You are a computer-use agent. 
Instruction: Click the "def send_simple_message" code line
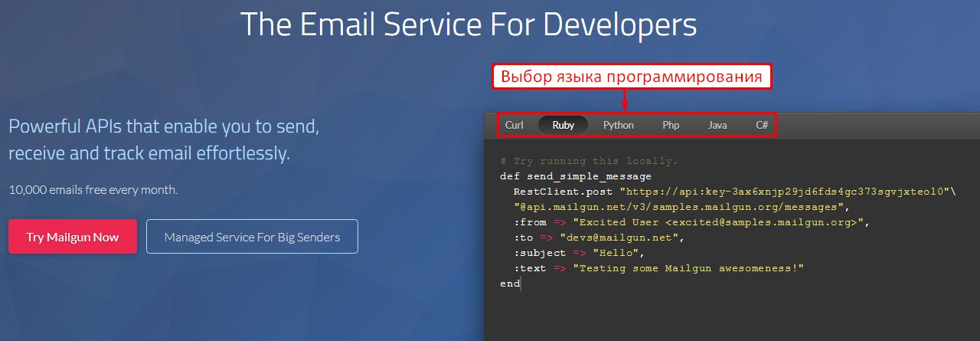point(576,176)
